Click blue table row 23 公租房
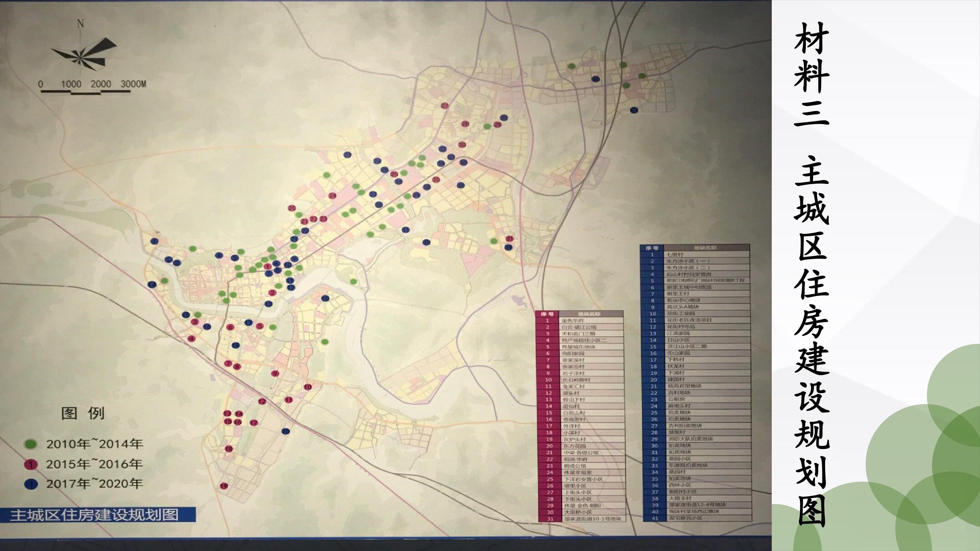The image size is (980, 551). (x=696, y=399)
